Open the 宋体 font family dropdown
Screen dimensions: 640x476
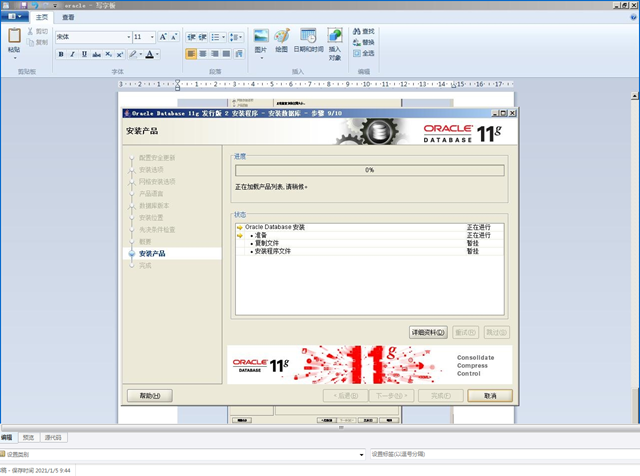tap(129, 37)
